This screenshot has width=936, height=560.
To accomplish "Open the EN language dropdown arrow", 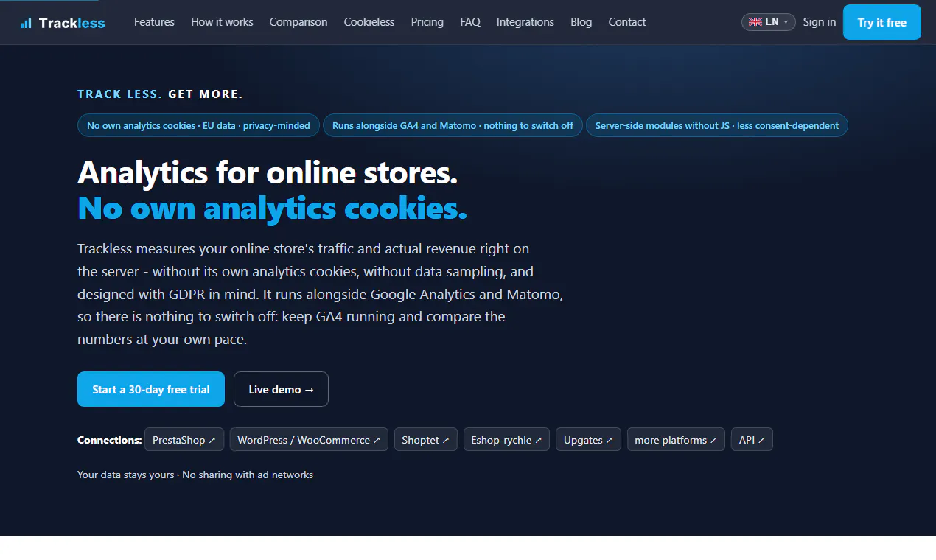I will [x=786, y=22].
